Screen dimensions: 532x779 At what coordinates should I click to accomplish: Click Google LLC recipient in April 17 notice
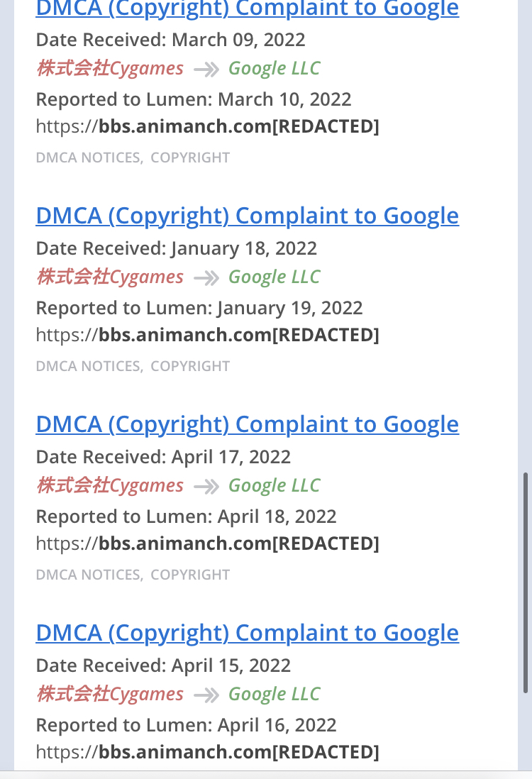pyautogui.click(x=275, y=485)
